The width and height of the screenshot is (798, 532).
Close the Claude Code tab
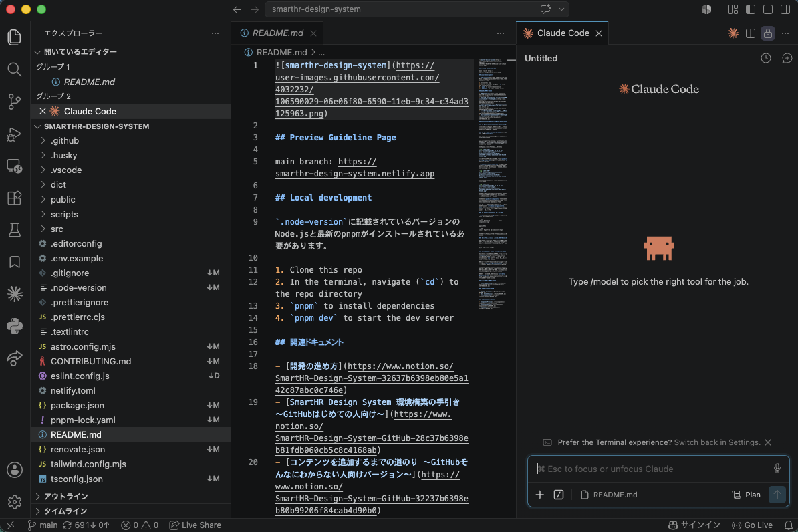click(599, 33)
